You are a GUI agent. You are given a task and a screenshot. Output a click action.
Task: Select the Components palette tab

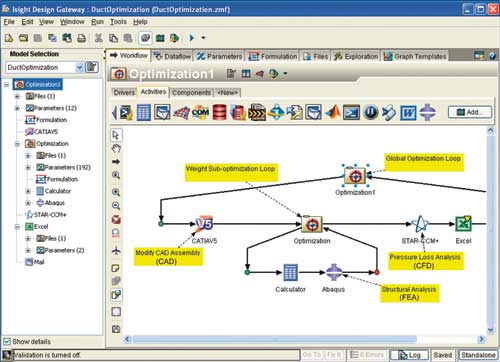pos(191,92)
